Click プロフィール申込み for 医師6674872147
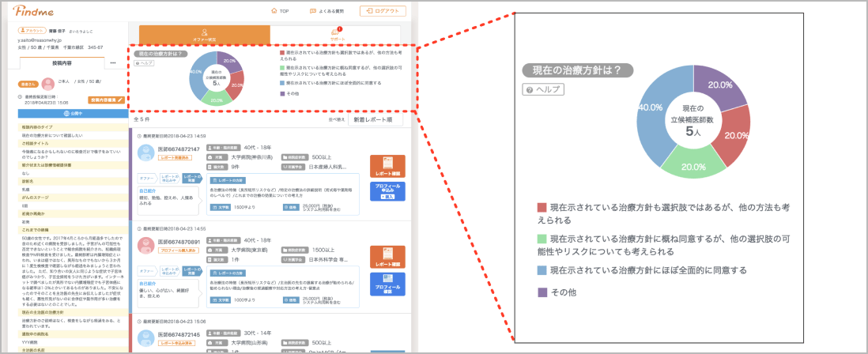 tap(387, 191)
